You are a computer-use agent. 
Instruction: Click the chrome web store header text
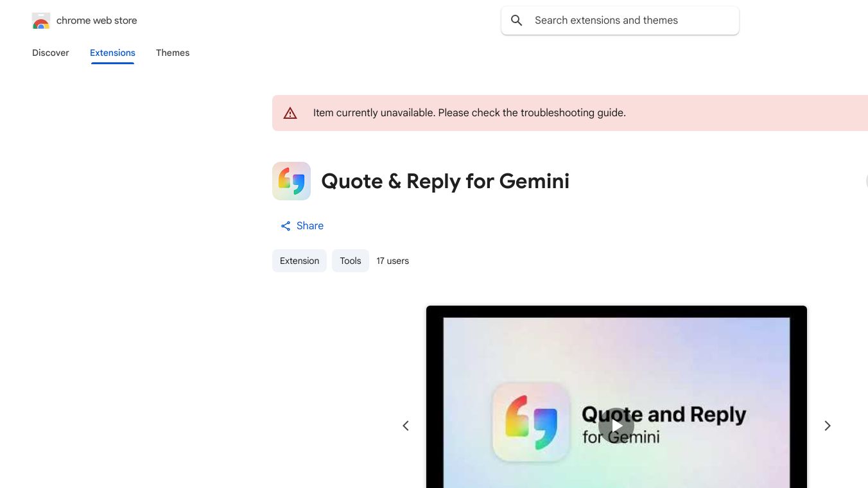pyautogui.click(x=96, y=20)
